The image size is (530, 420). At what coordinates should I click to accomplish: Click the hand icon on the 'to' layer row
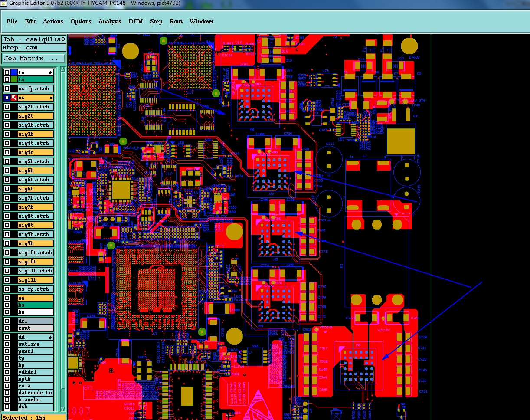click(50, 72)
